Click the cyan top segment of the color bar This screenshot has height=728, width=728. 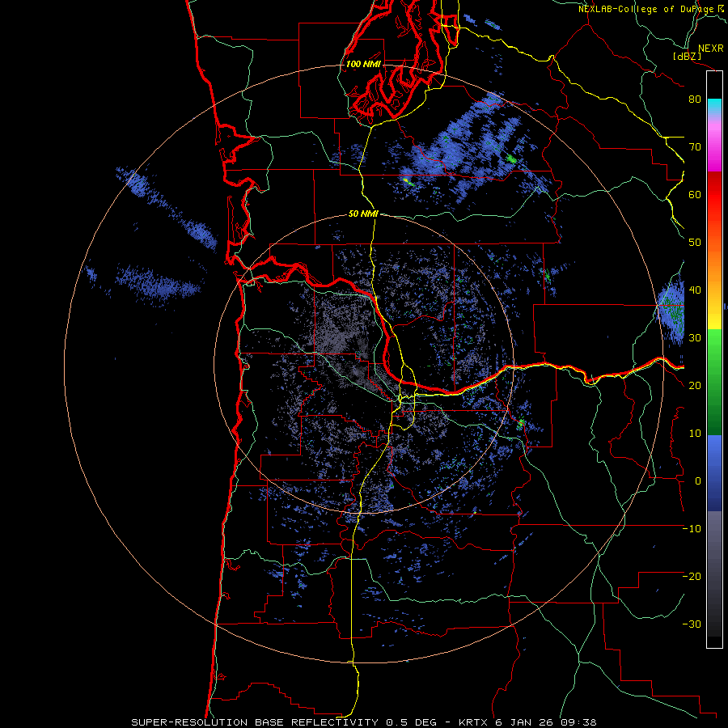(x=714, y=105)
